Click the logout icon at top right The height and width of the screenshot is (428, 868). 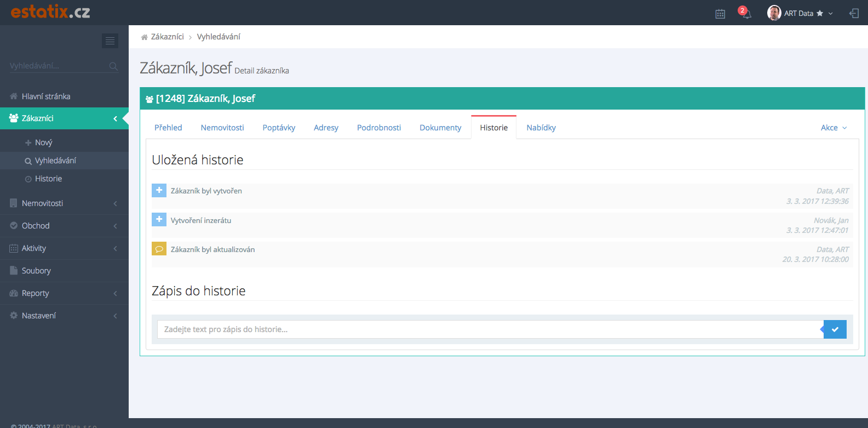854,13
